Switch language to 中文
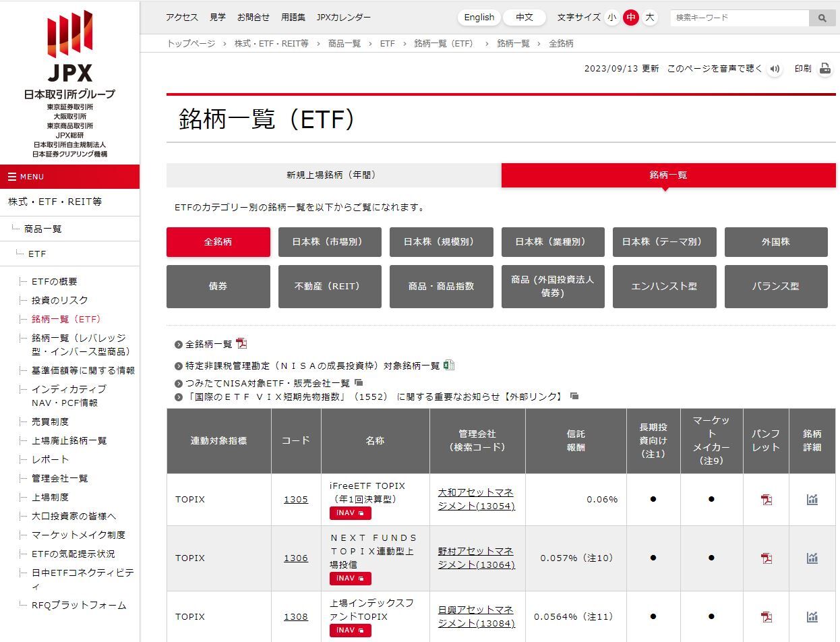840x642 pixels. [524, 18]
